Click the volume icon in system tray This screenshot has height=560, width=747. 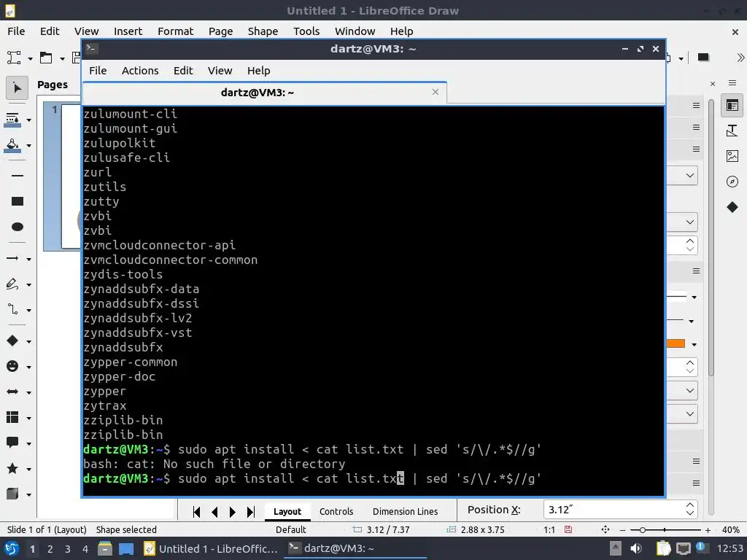point(636,548)
